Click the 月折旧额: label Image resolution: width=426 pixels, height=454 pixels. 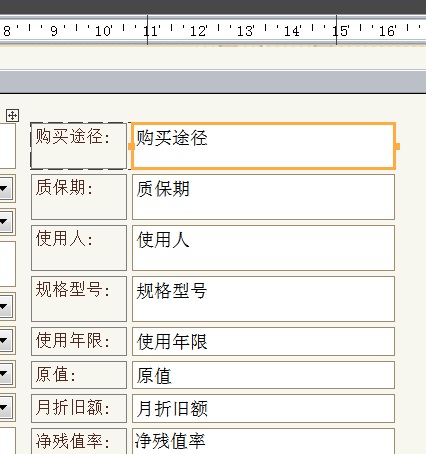pos(79,408)
